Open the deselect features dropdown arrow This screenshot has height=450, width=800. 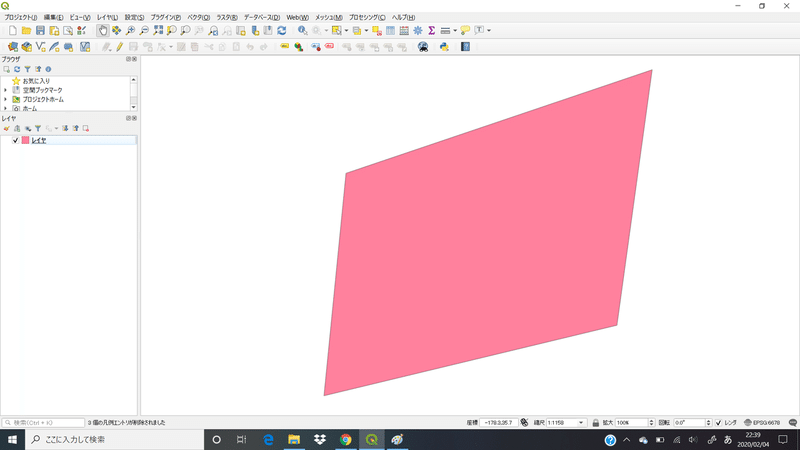click(366, 31)
